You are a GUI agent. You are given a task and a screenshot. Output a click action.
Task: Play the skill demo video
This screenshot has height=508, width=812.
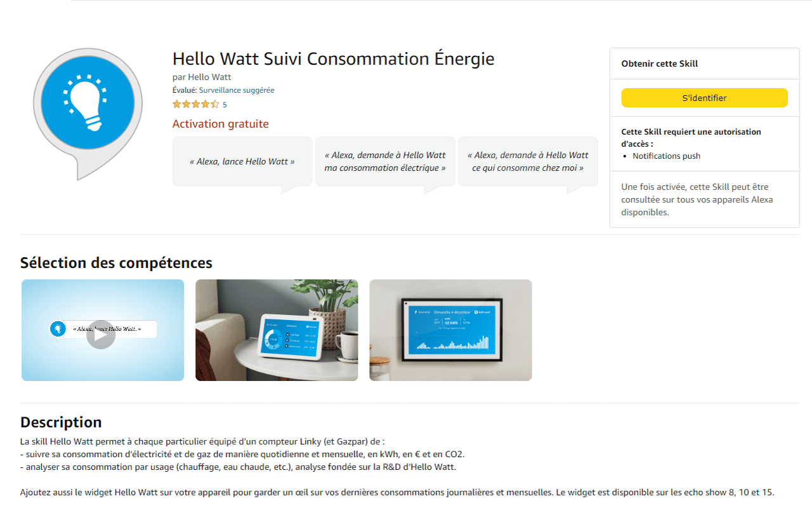pyautogui.click(x=101, y=335)
